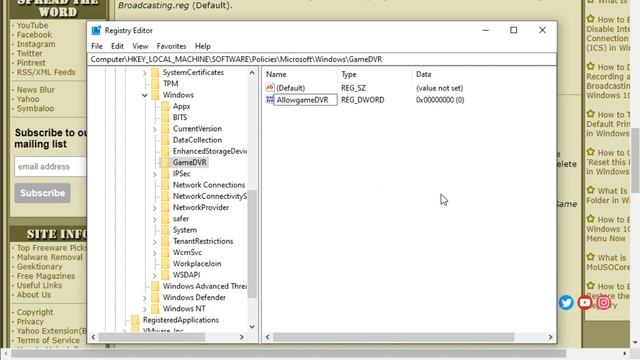
Task: Select the EnhancedStorageDevices key
Action: click(x=209, y=151)
